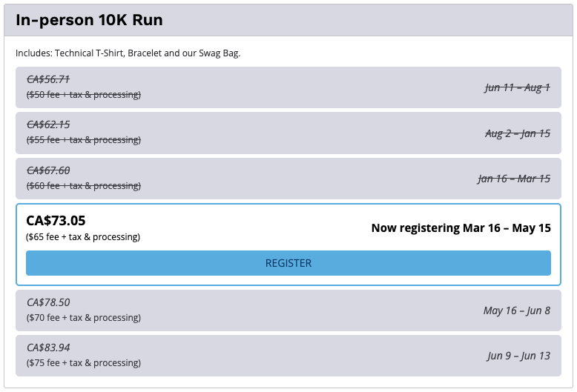Click the $65 fee + tax note
This screenshot has width=577, height=392.
point(84,237)
